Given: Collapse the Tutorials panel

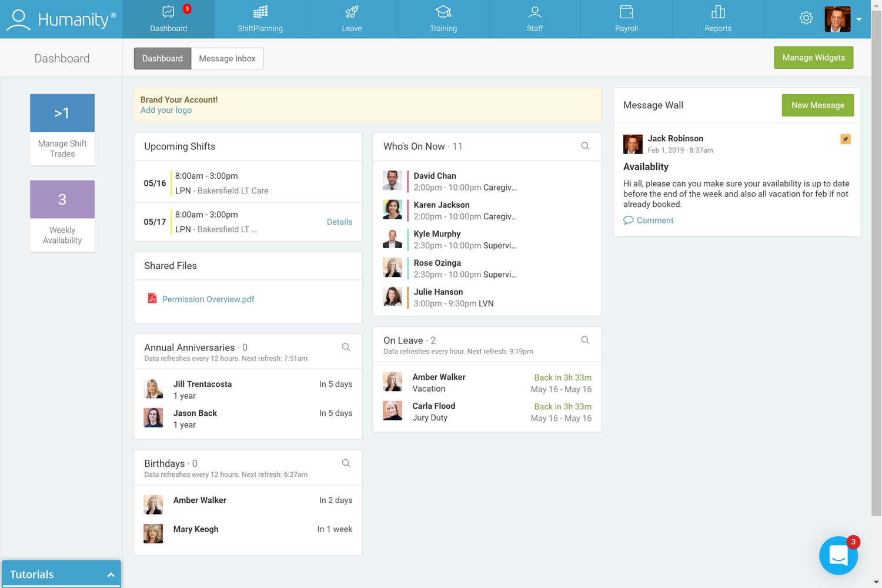Looking at the screenshot, I should click(x=111, y=574).
